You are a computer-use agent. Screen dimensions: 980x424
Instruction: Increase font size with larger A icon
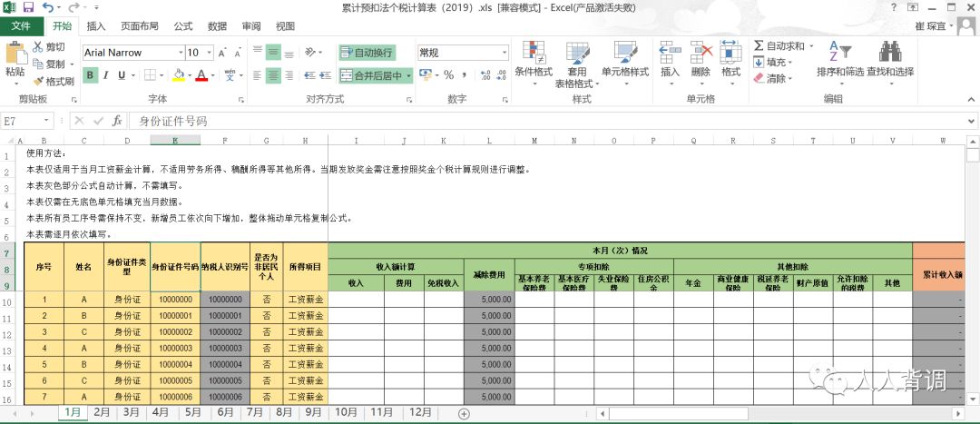pyautogui.click(x=222, y=54)
